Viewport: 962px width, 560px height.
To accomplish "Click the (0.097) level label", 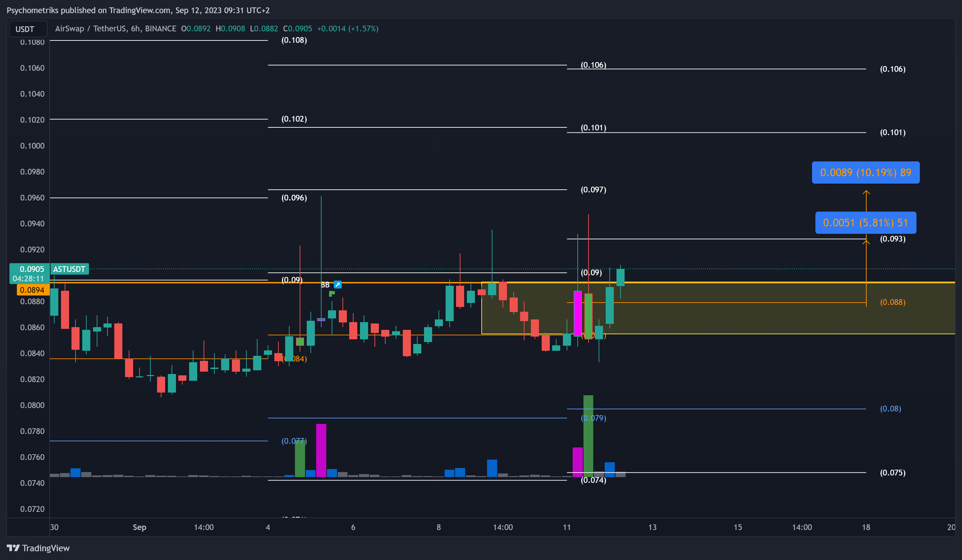I will tap(593, 190).
